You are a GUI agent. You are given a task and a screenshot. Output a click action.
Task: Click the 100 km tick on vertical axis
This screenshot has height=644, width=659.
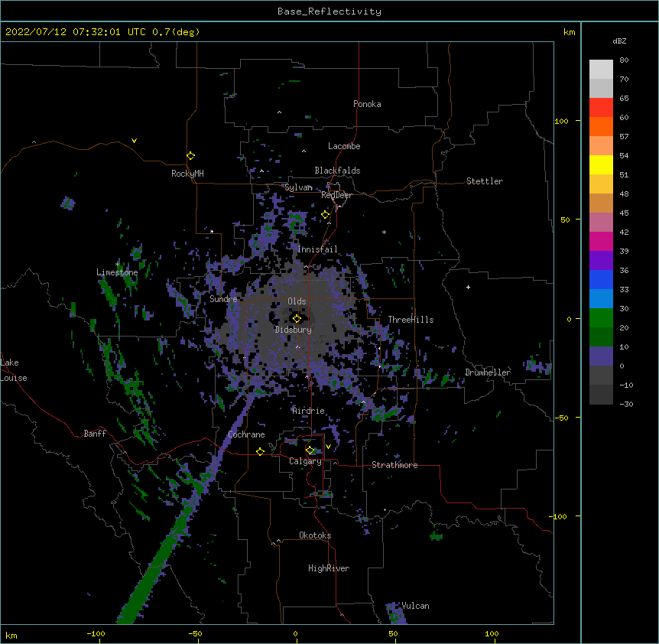point(561,121)
